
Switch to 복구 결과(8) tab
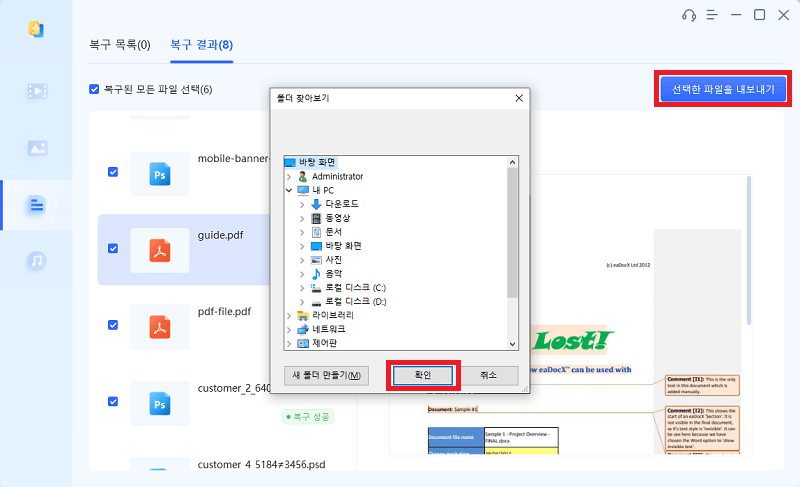(202, 45)
